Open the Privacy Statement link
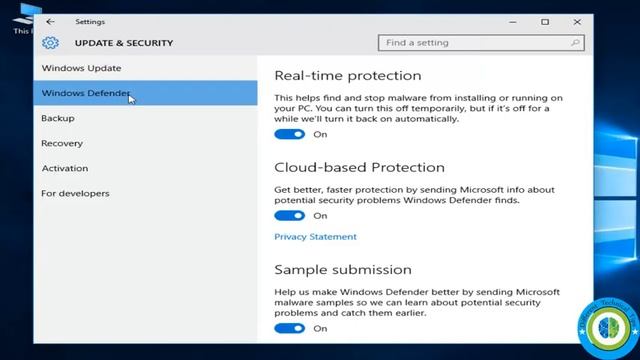 pos(315,237)
